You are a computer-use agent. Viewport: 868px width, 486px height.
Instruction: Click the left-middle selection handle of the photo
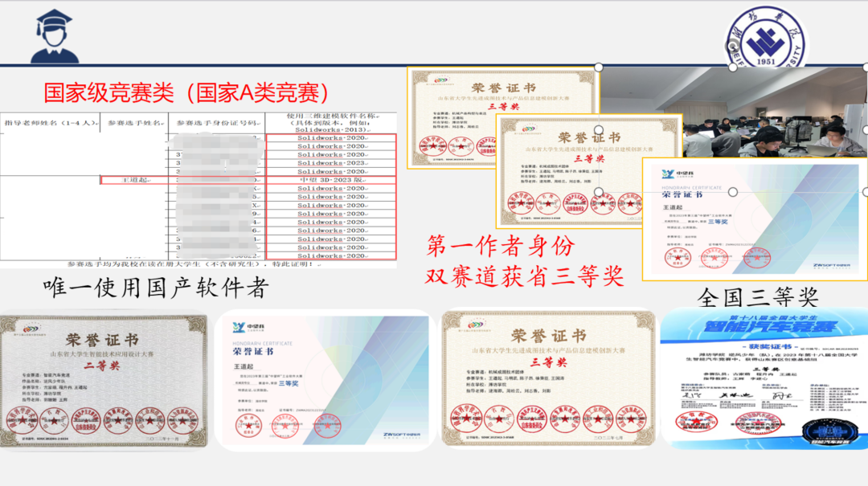pyautogui.click(x=598, y=129)
